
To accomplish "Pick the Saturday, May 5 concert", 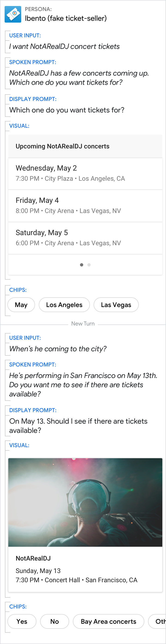I will pyautogui.click(x=85, y=238).
